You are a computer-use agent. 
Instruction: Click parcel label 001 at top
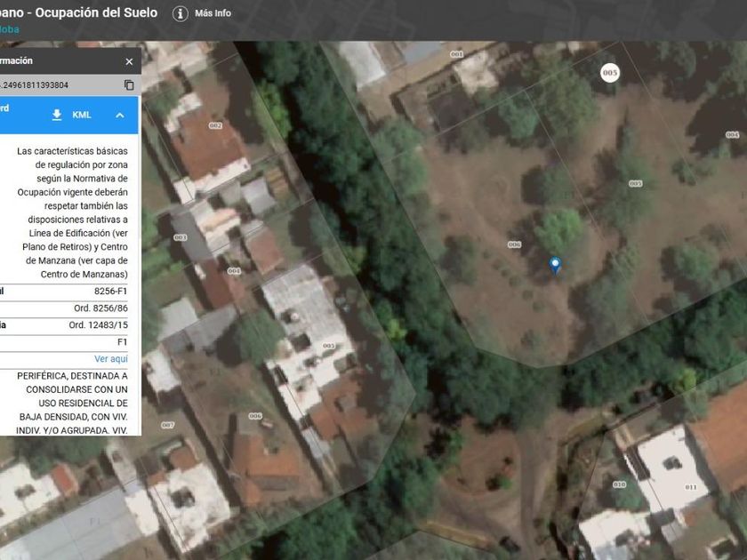point(456,54)
